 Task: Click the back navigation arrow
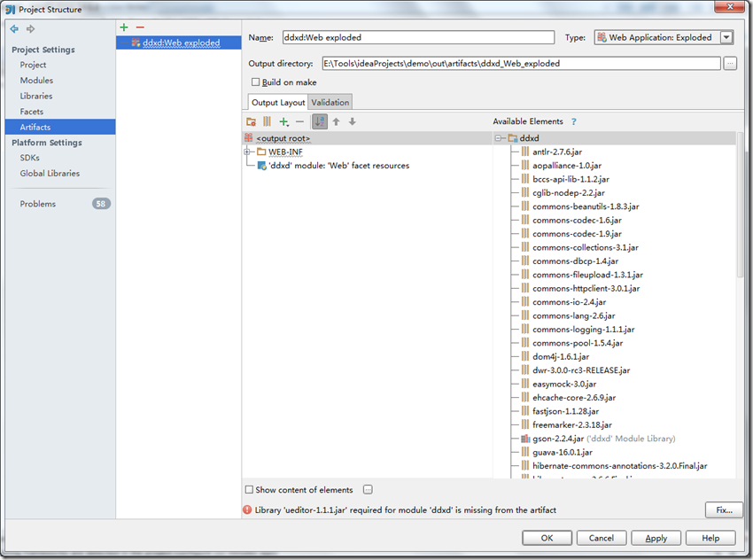coord(12,28)
